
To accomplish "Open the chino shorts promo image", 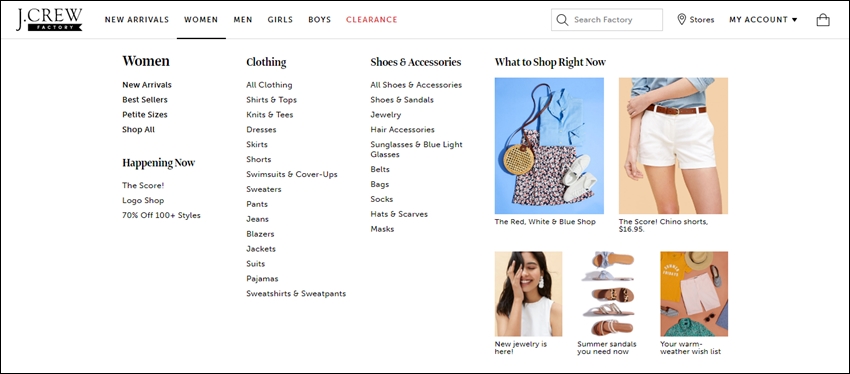I will (x=673, y=146).
